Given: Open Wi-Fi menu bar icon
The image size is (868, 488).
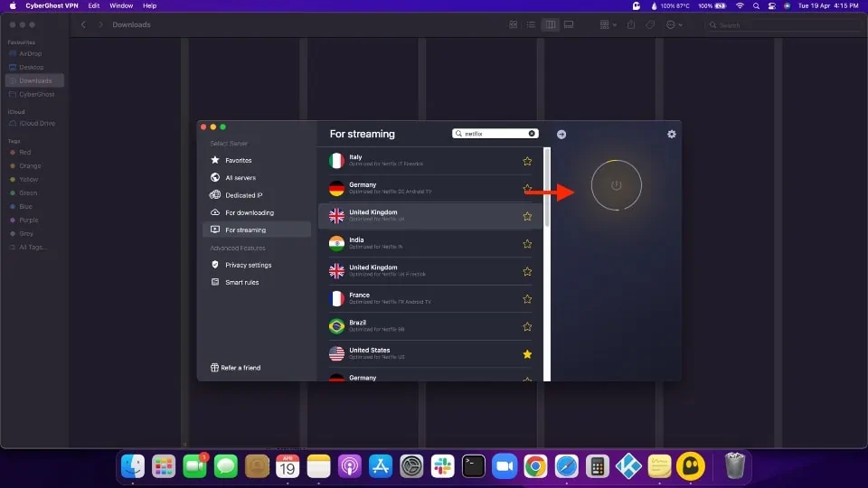Looking at the screenshot, I should [x=740, y=5].
